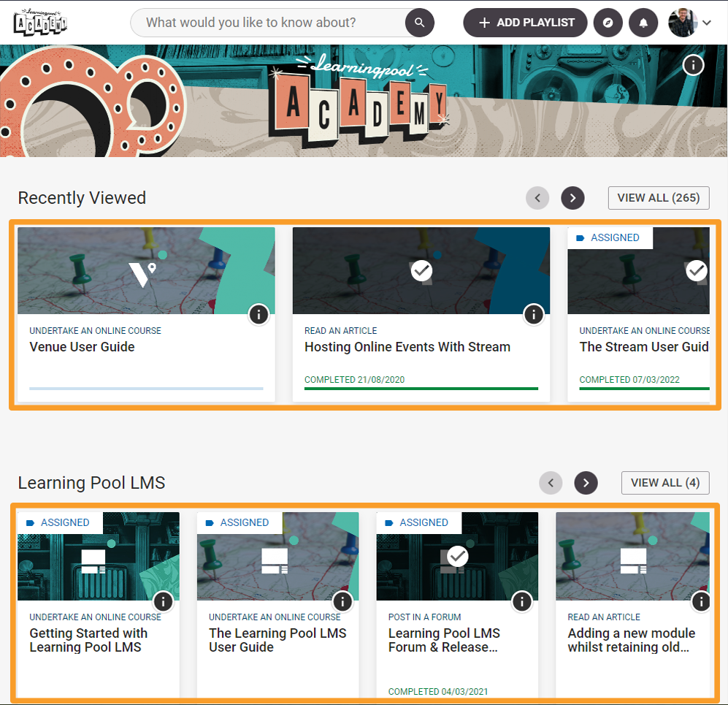The height and width of the screenshot is (705, 728).
Task: Click Assigned tag on LMS User Guide card
Action: pyautogui.click(x=239, y=523)
